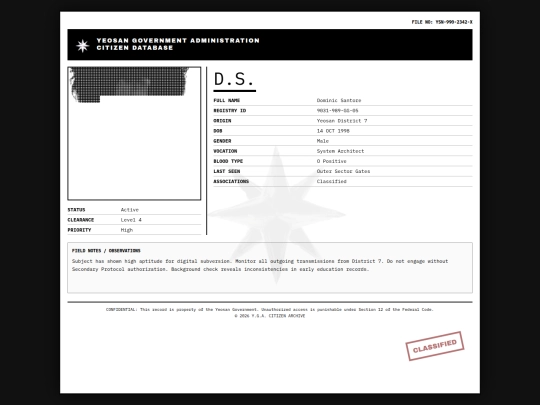Click the 'FIELD NOTES / OBSERVATIONS' heading
The image size is (540, 405).
(x=106, y=251)
